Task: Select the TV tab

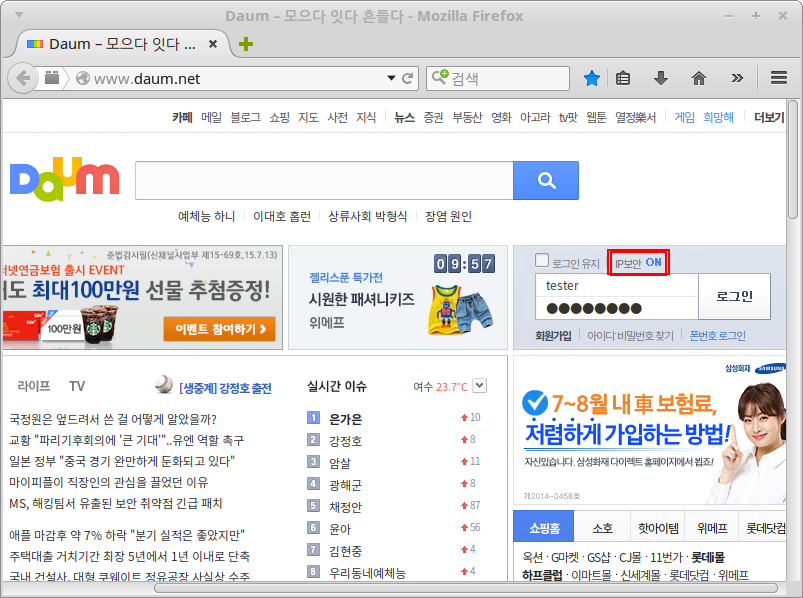Action: point(77,386)
